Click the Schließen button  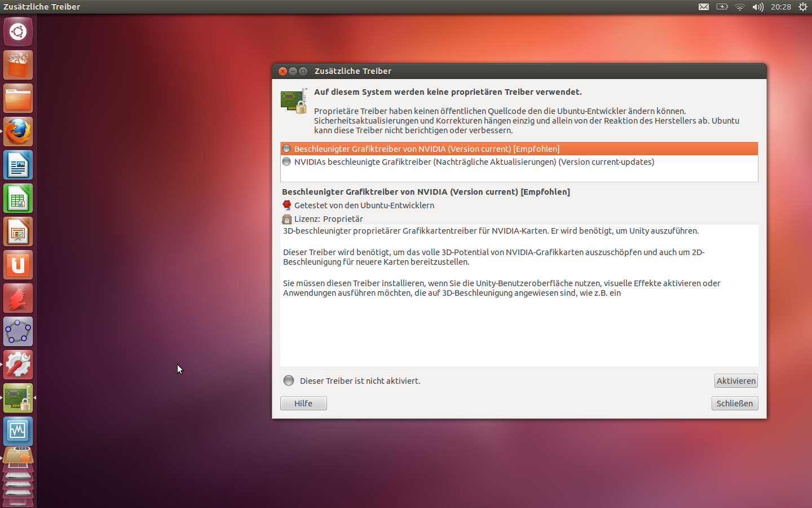tap(735, 404)
